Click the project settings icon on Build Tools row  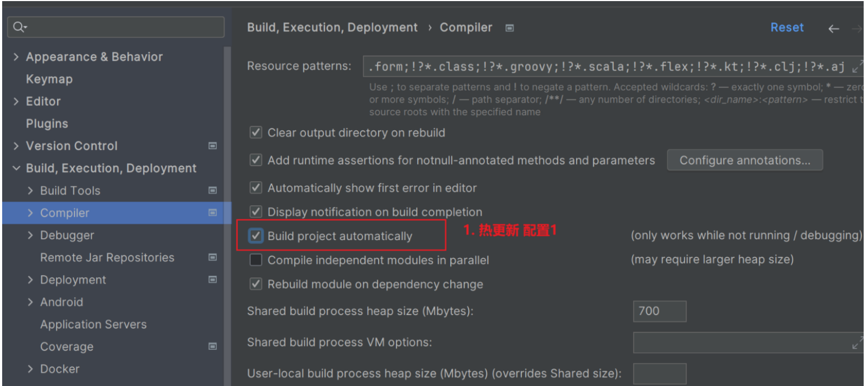[x=213, y=190]
